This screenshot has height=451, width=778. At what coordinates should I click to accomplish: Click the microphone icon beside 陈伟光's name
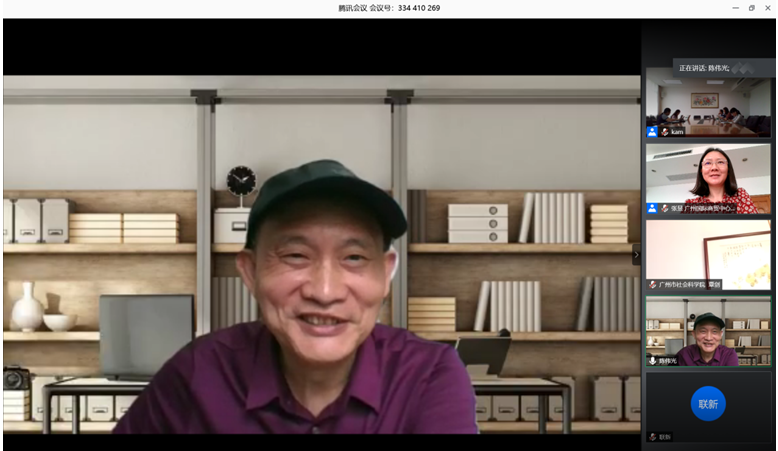652,360
